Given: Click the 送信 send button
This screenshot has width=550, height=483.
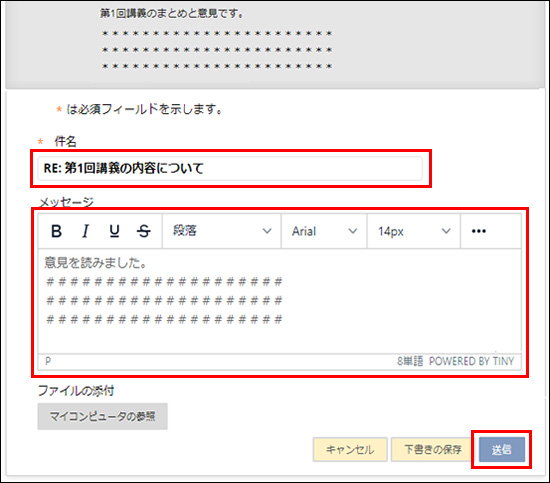Looking at the screenshot, I should click(502, 449).
